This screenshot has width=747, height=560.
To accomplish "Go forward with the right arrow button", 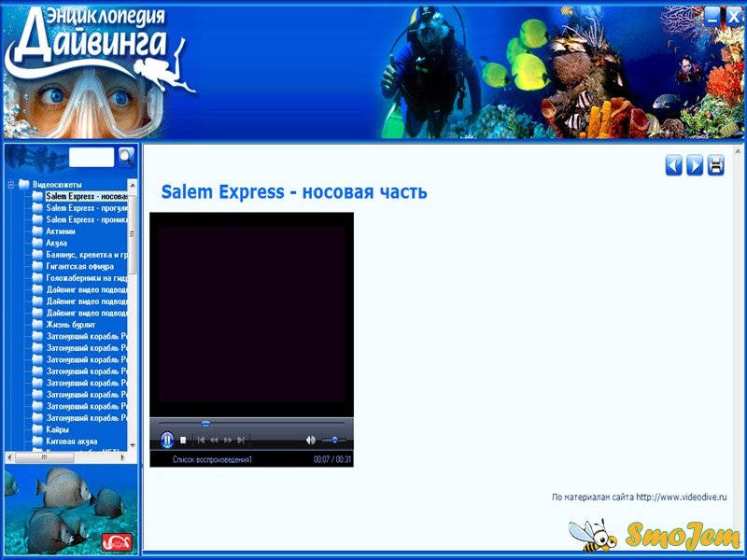I will [x=695, y=165].
